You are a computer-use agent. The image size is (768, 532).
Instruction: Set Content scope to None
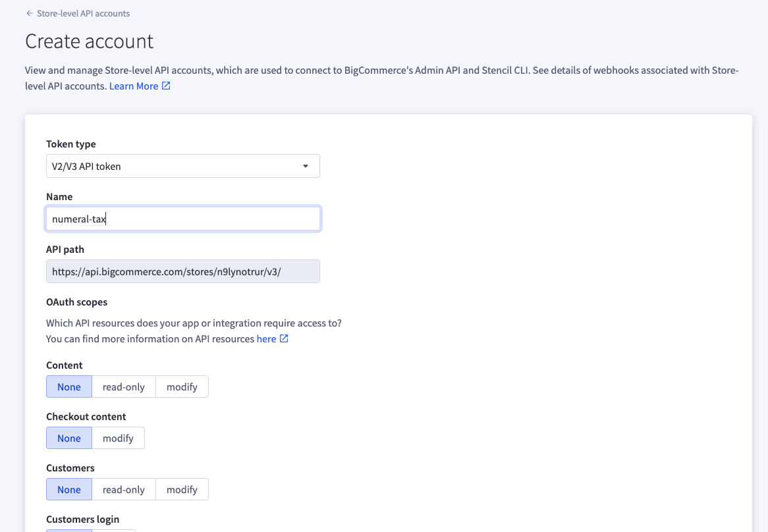69,386
